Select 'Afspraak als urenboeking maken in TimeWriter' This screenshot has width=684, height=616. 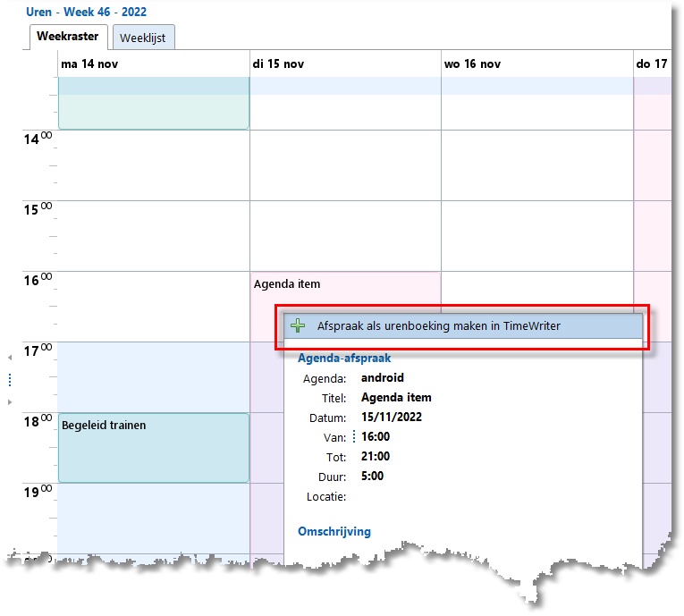pyautogui.click(x=438, y=326)
